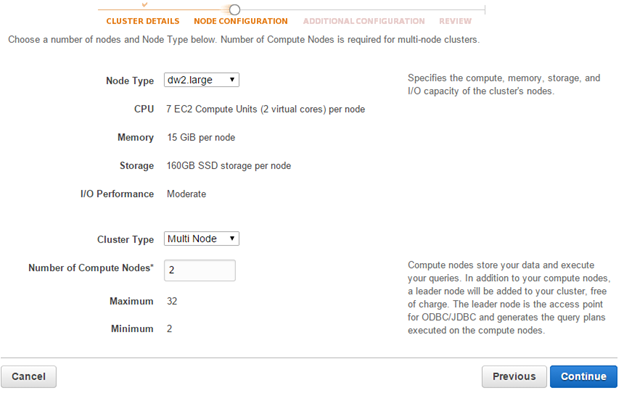This screenshot has height=393, width=624.
Task: Go back with the Previous button
Action: click(514, 376)
